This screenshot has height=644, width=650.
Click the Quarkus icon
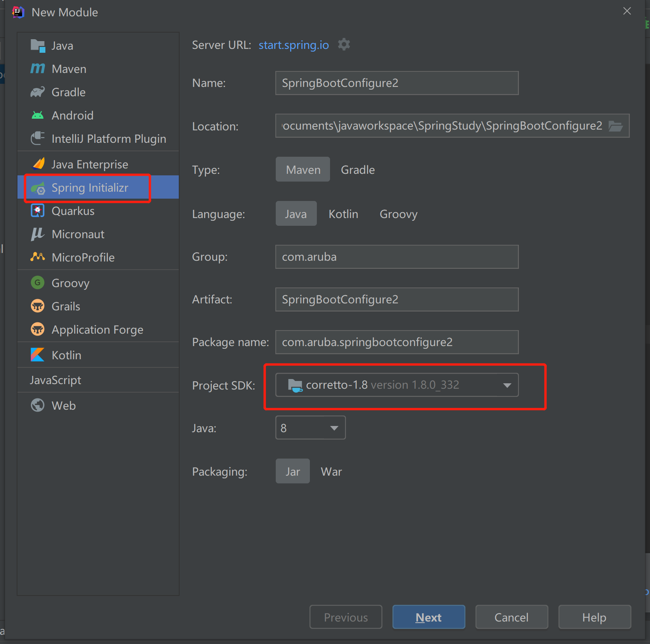[38, 211]
